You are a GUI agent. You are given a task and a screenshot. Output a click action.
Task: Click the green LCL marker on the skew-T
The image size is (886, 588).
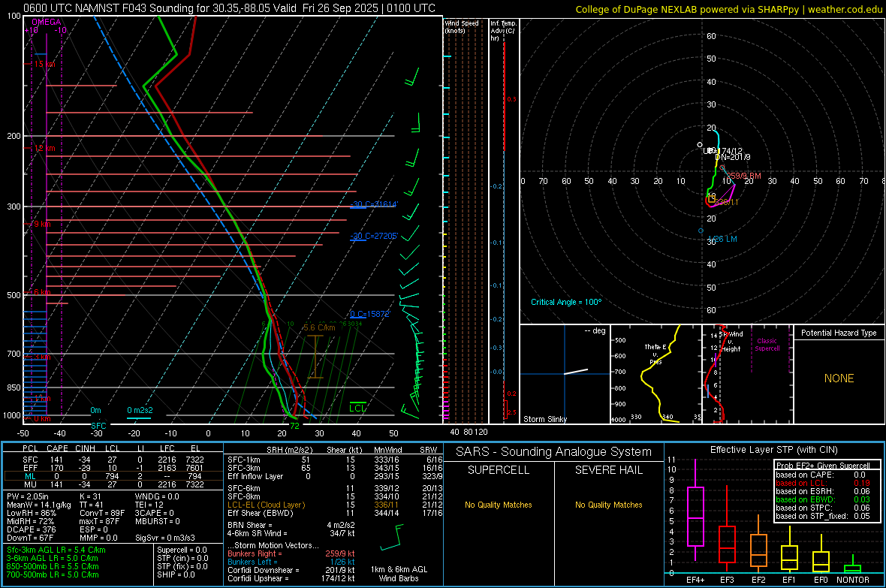[x=357, y=408]
